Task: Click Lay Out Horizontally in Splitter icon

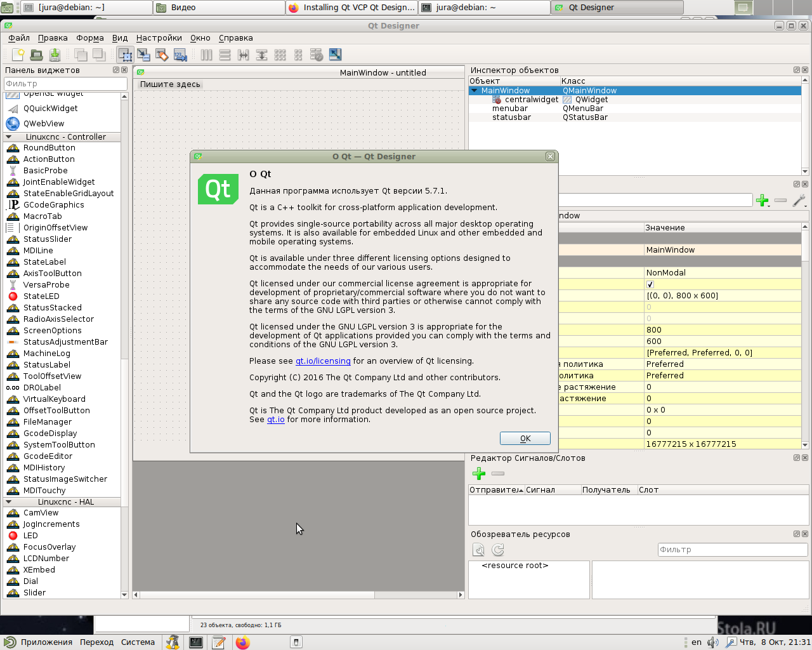Action: (x=244, y=55)
